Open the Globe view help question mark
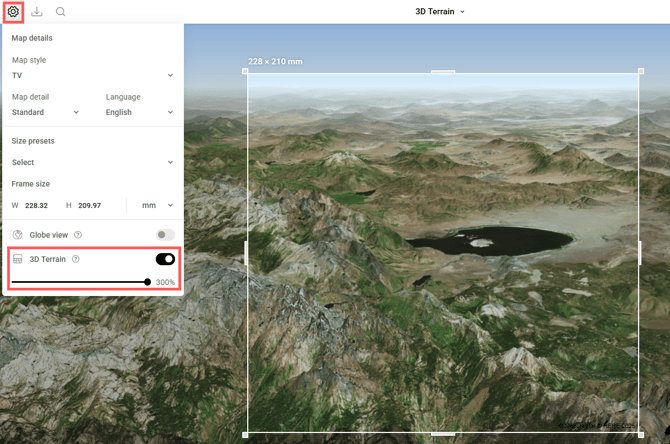Viewport: 670px width, 444px height. [x=78, y=235]
